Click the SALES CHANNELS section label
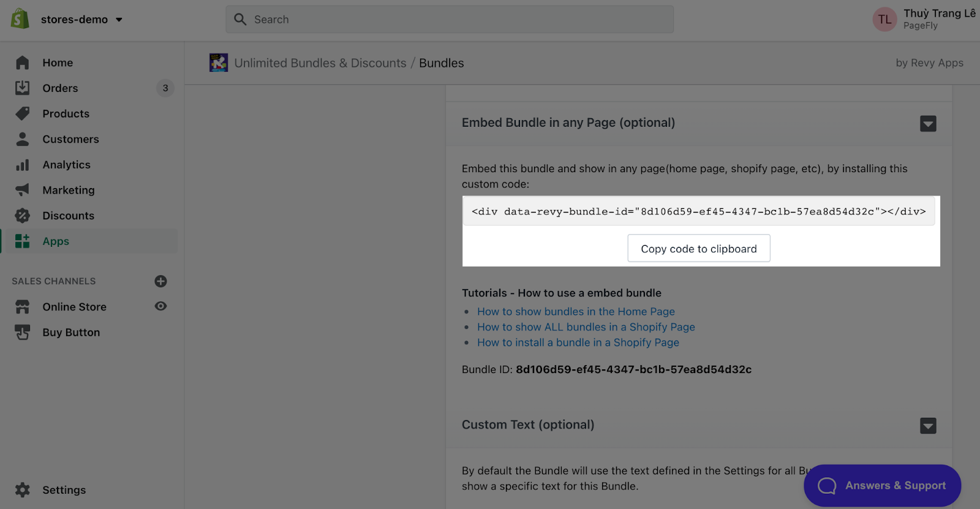The width and height of the screenshot is (980, 509). (54, 281)
